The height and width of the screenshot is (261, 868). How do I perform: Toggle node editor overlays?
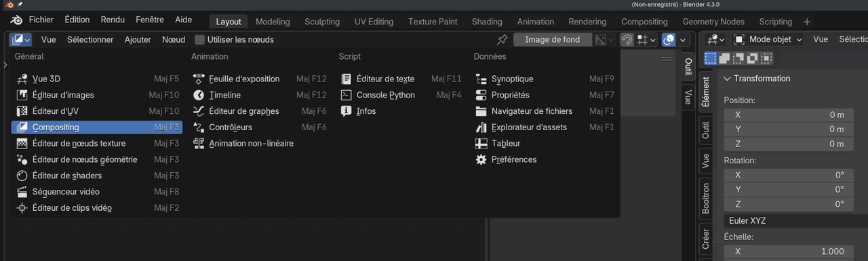click(668, 39)
